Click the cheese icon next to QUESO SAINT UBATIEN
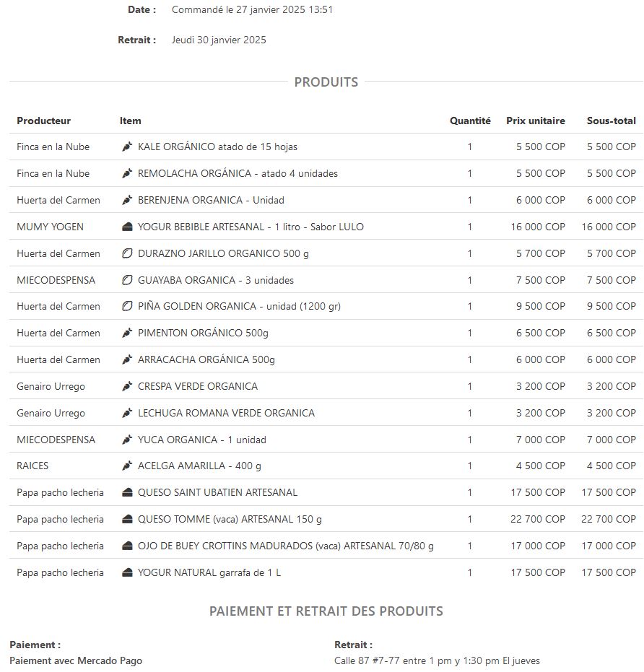 coord(127,492)
